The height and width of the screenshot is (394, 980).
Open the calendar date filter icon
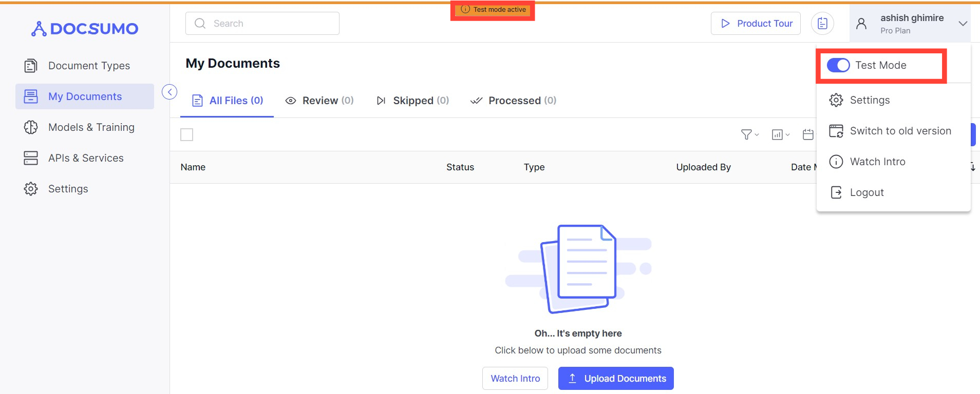pos(808,134)
